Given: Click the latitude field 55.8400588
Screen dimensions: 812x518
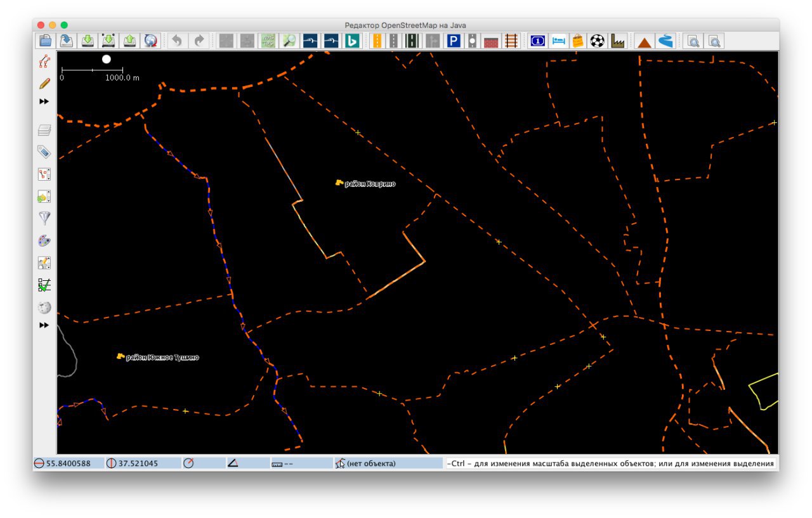Looking at the screenshot, I should [68, 463].
